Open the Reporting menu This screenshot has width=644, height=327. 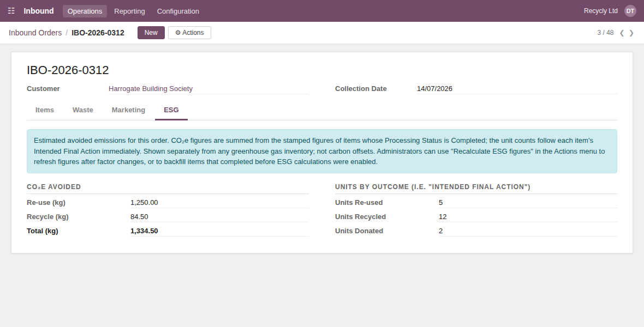(x=129, y=11)
